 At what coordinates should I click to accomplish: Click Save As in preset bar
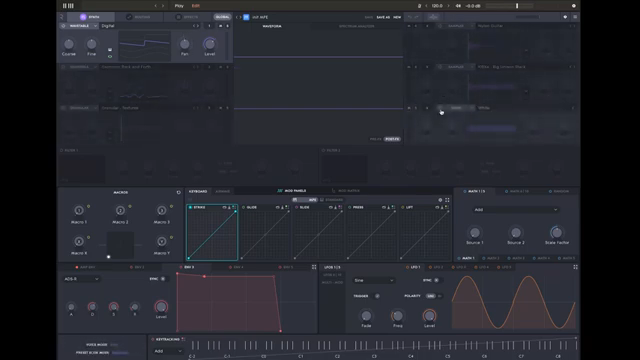383,17
